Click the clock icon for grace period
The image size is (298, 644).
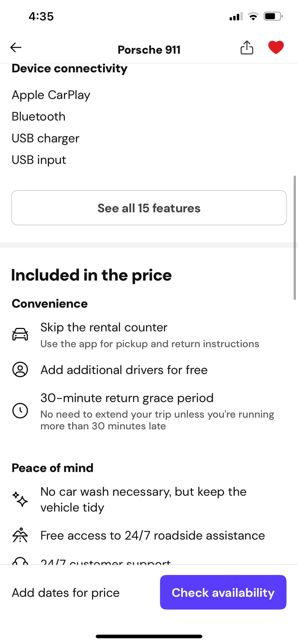[x=20, y=411]
